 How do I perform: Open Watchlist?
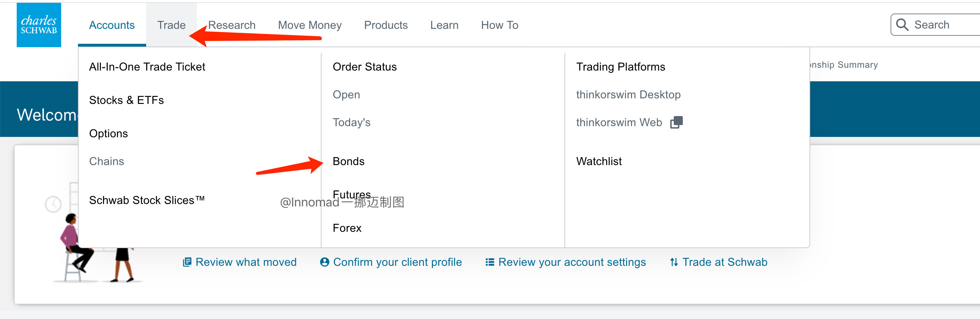coord(599,161)
